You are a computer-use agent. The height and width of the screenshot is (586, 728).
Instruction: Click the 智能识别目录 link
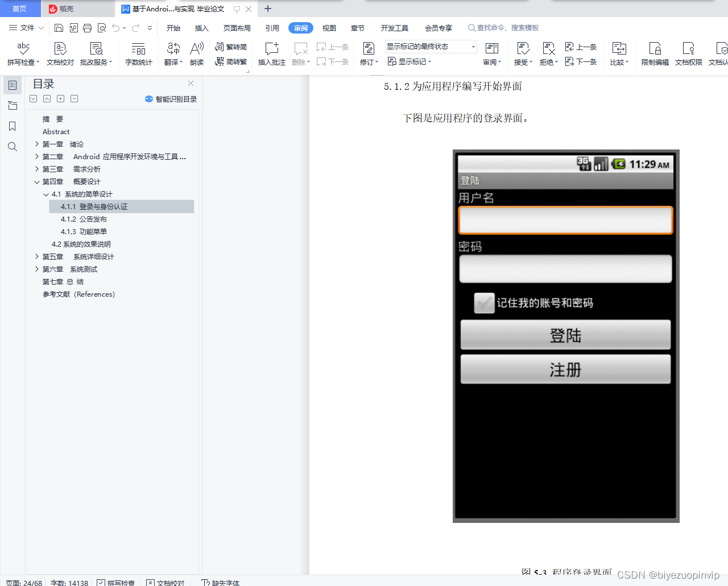click(171, 99)
